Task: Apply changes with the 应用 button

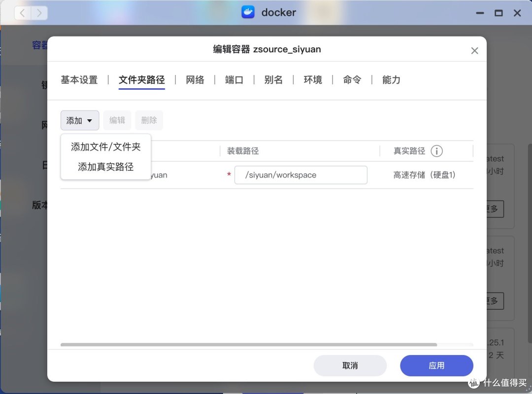Action: pyautogui.click(x=436, y=365)
